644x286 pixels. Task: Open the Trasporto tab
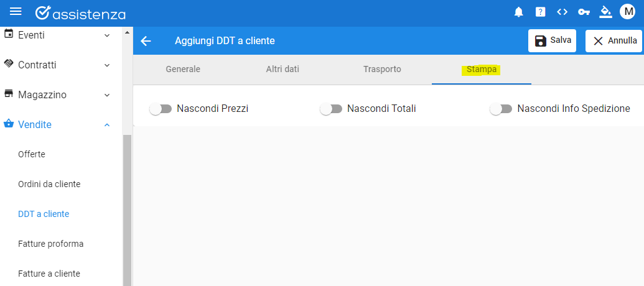click(x=382, y=70)
